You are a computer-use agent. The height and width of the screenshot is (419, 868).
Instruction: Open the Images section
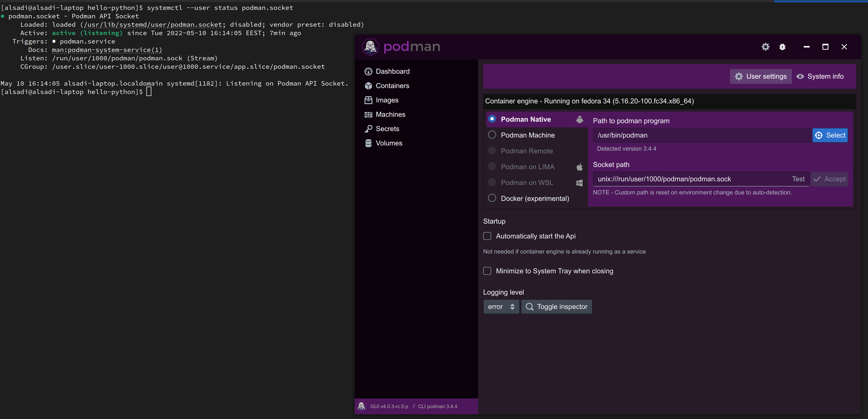point(387,100)
